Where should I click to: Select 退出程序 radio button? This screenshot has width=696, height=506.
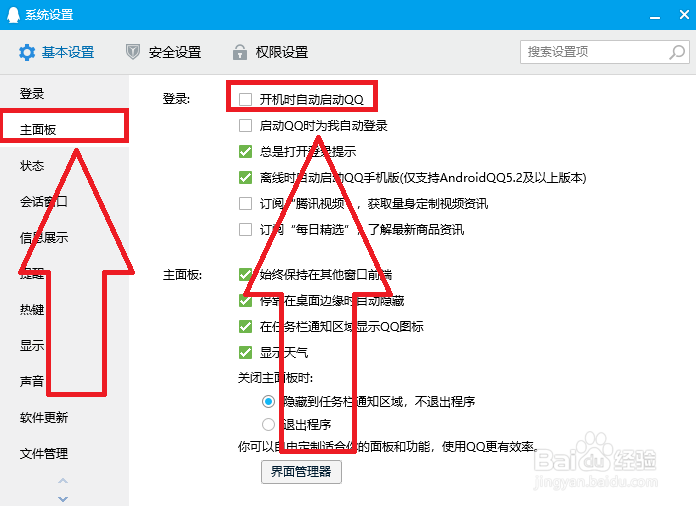click(x=268, y=424)
